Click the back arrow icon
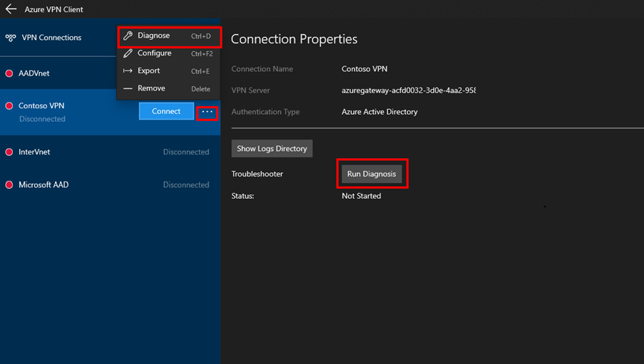The width and height of the screenshot is (644, 364). point(11,9)
